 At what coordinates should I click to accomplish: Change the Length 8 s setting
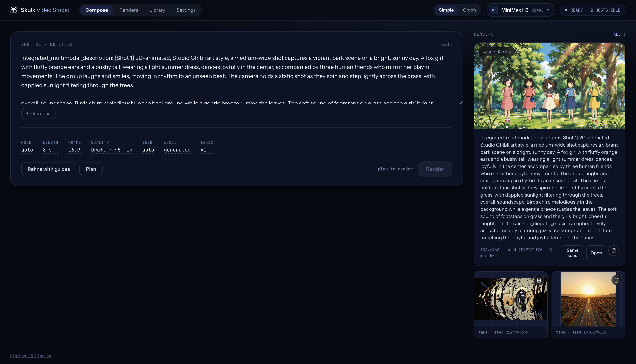point(51,150)
